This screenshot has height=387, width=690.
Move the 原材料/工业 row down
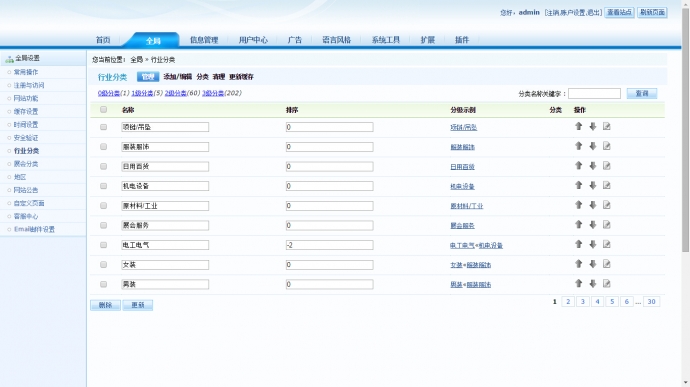[x=593, y=205]
